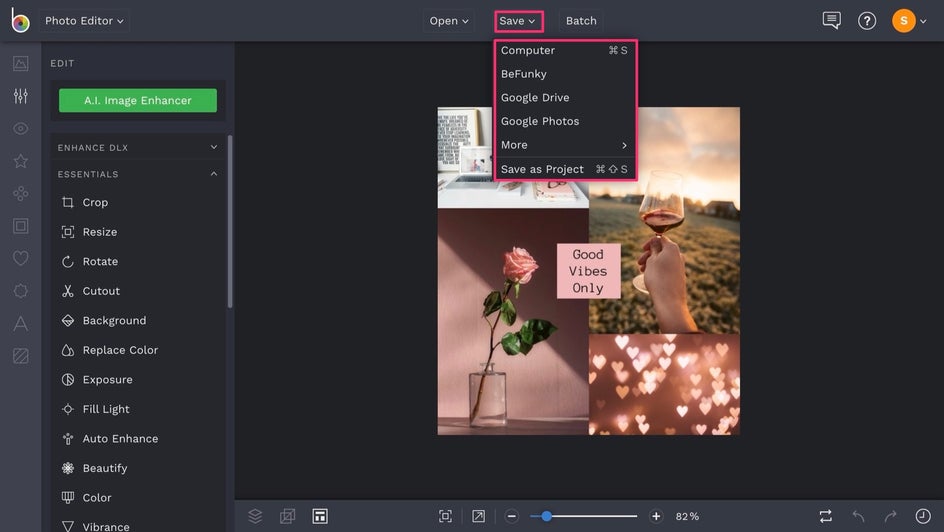Select the Cutout tool
944x532 pixels.
[x=138, y=291]
